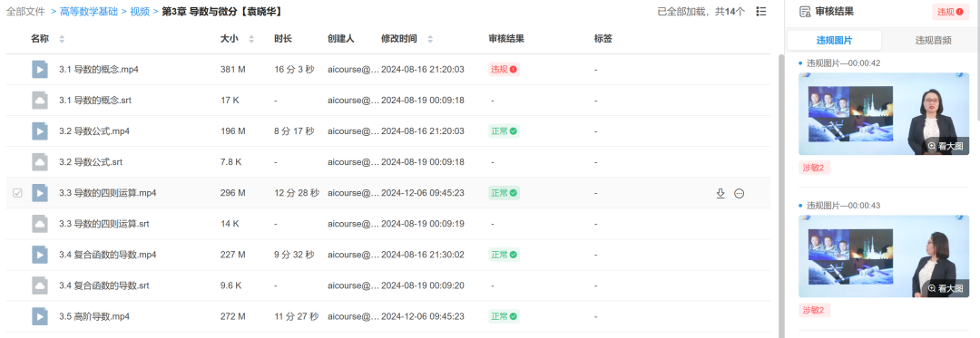Open video file 3.1 导数的概念.mp4 icon
The height and width of the screenshot is (338, 980).
pos(40,69)
